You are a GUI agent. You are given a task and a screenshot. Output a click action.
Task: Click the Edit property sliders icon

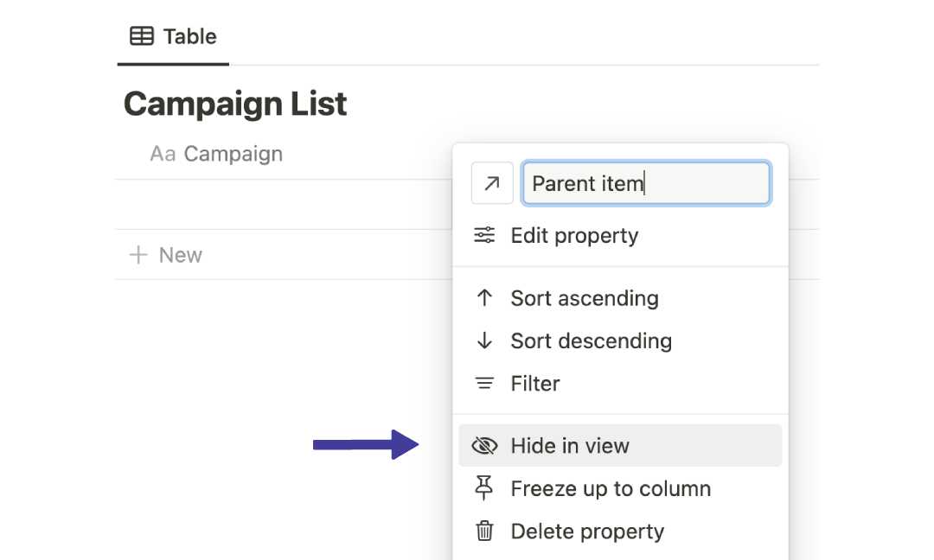(485, 235)
